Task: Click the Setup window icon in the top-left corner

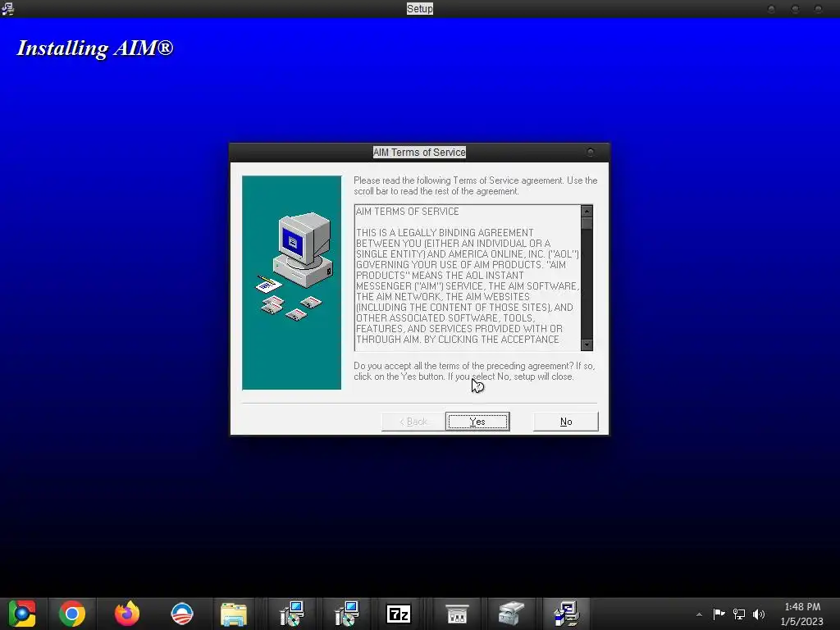Action: point(7,8)
